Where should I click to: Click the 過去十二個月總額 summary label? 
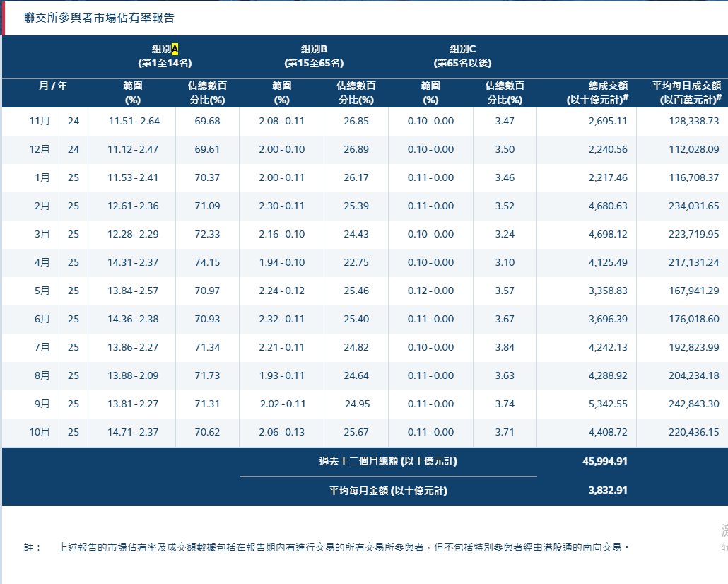coord(388,461)
